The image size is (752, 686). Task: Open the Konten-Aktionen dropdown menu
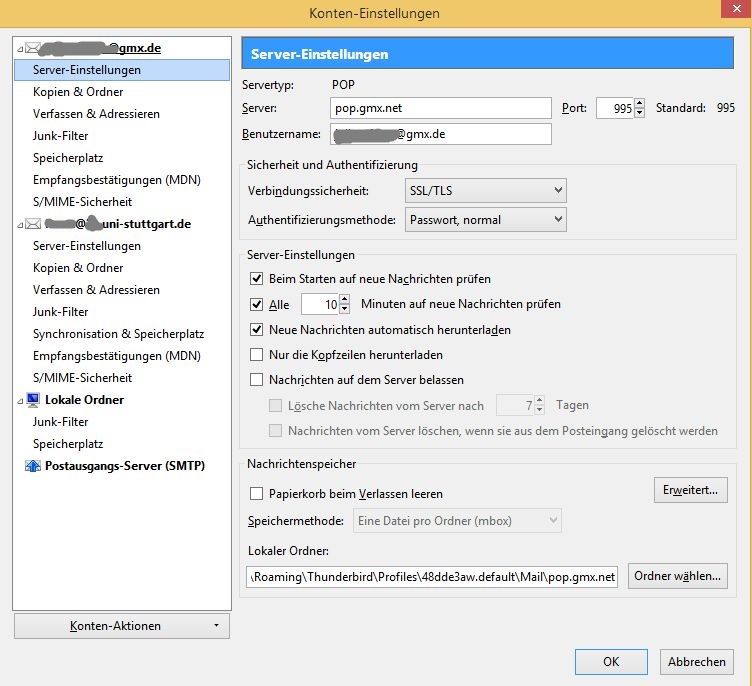[122, 626]
